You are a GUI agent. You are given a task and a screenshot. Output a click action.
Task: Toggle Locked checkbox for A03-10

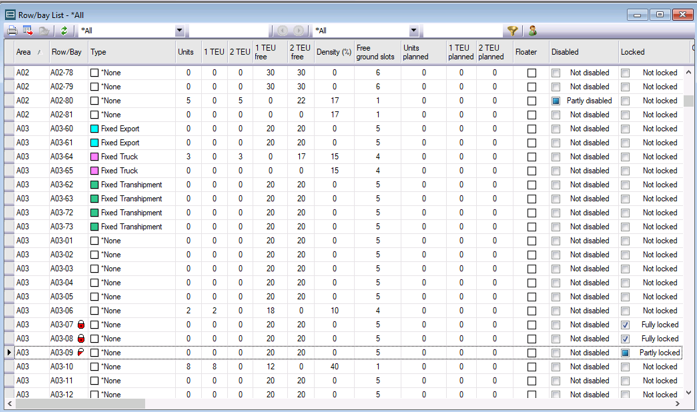point(625,367)
